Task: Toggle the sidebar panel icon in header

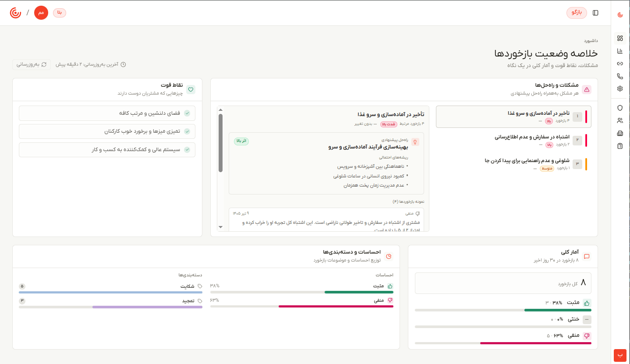Action: pos(595,13)
